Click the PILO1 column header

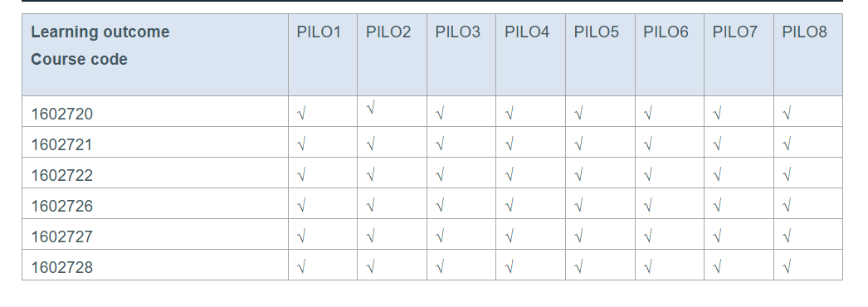coord(319,32)
